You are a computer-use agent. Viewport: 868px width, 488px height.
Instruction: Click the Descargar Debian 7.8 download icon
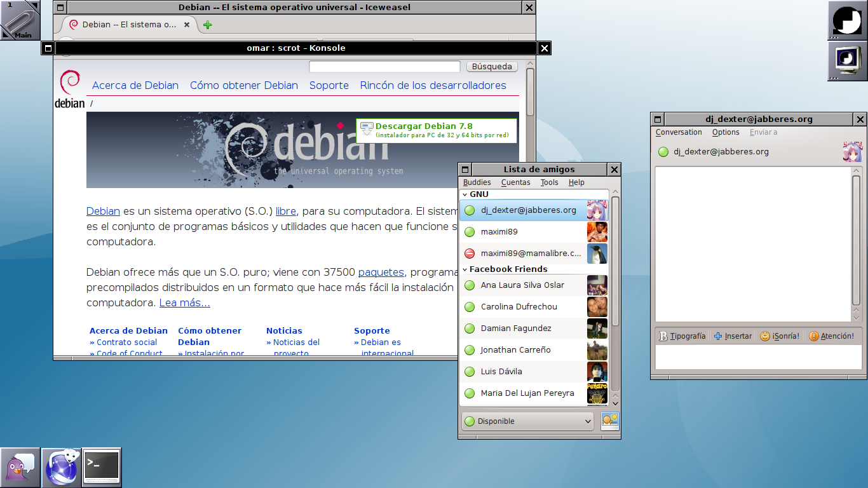(x=367, y=129)
